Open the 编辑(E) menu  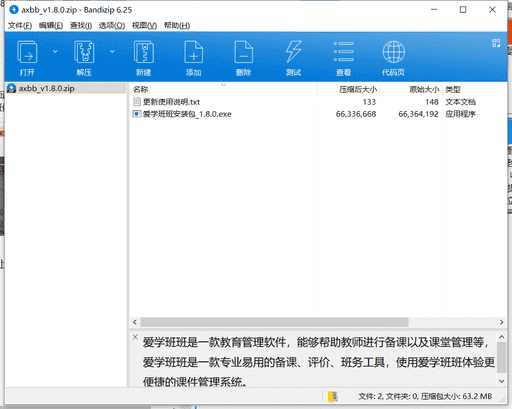(51, 26)
